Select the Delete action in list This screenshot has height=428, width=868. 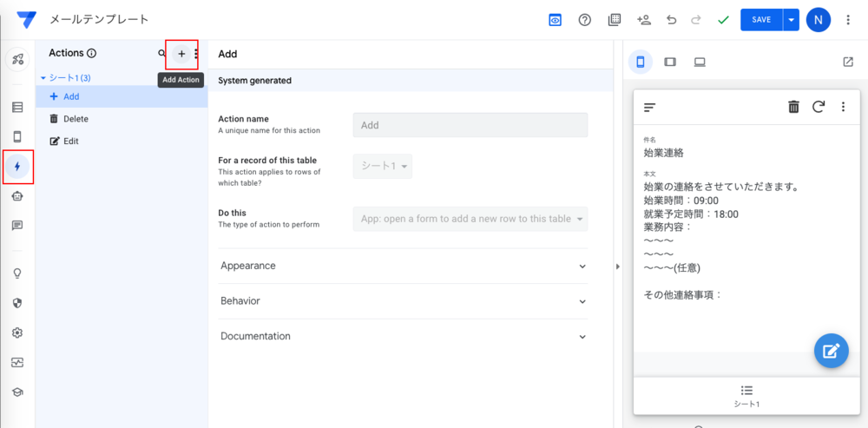(76, 119)
